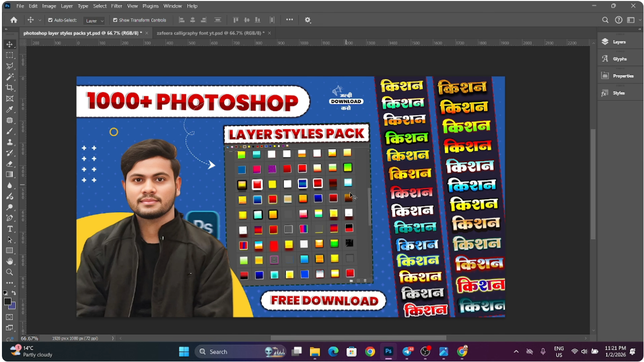Open the workspace switcher dropdown
This screenshot has width=644, height=362.
632,20
